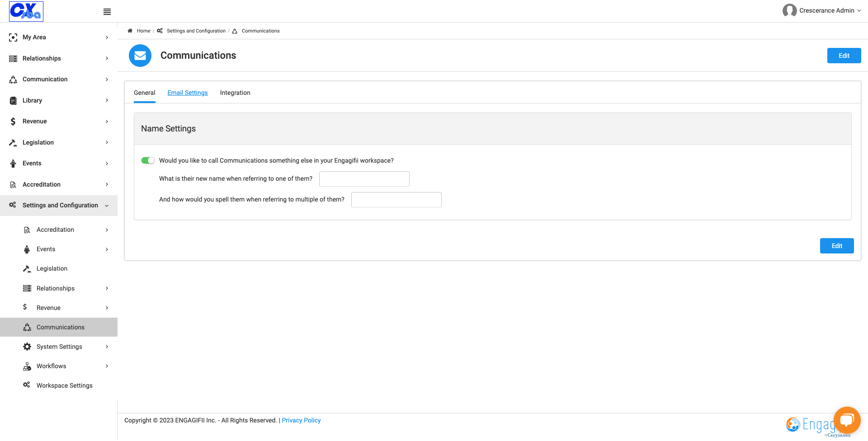Click the top-level Events icon
The height and width of the screenshot is (441, 868).
(x=13, y=164)
